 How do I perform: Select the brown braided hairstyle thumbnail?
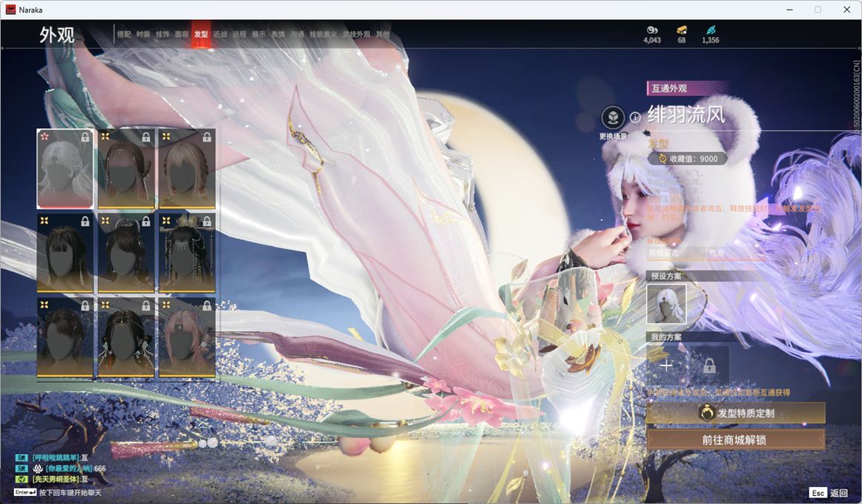point(126,169)
